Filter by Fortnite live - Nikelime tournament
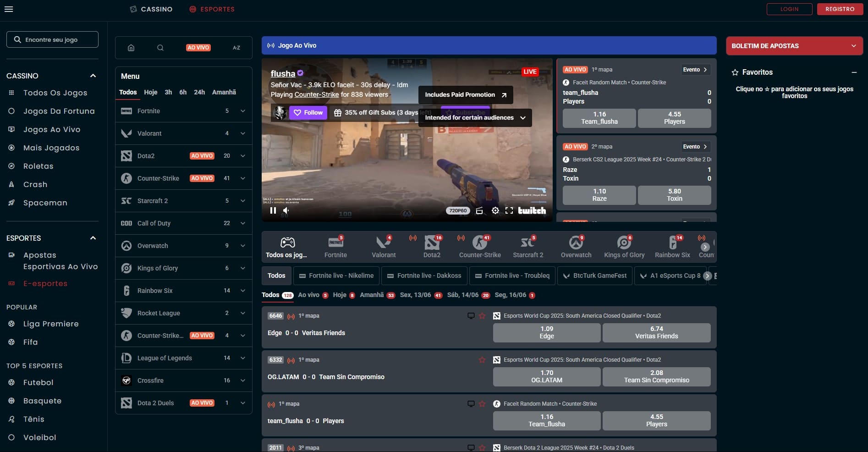868x452 pixels. click(336, 276)
